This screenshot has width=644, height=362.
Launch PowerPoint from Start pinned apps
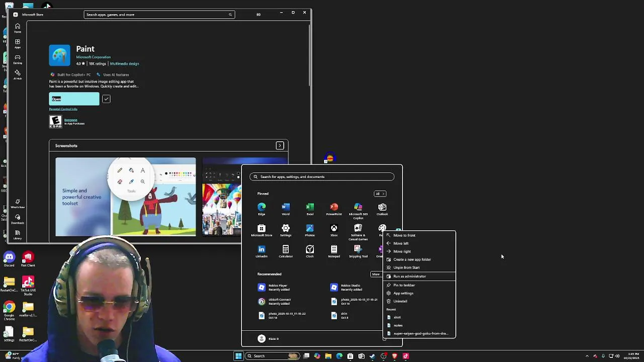coord(334,209)
